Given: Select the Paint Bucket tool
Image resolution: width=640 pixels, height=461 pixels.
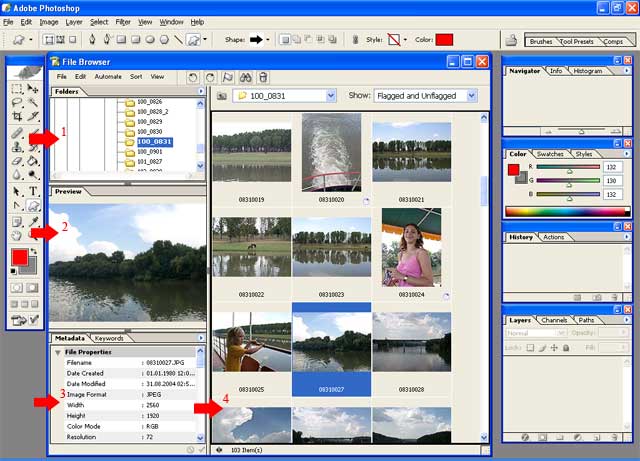Looking at the screenshot, I should click(33, 161).
